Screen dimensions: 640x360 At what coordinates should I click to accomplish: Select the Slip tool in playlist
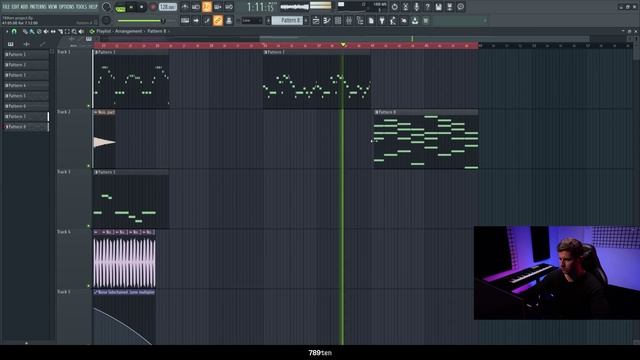pos(53,31)
